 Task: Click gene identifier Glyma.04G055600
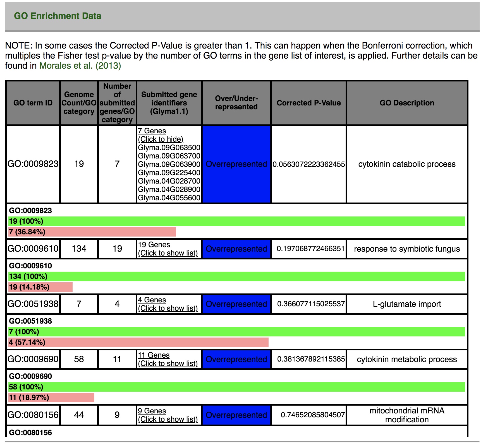tap(169, 197)
